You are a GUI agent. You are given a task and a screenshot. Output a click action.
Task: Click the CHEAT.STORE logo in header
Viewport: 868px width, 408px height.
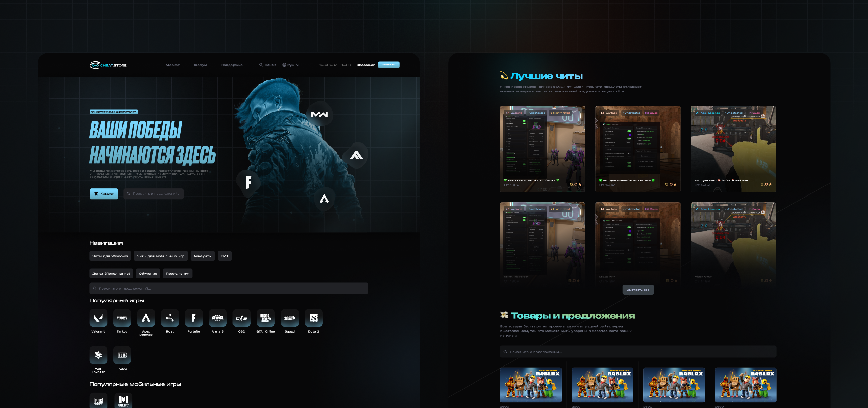coord(108,65)
